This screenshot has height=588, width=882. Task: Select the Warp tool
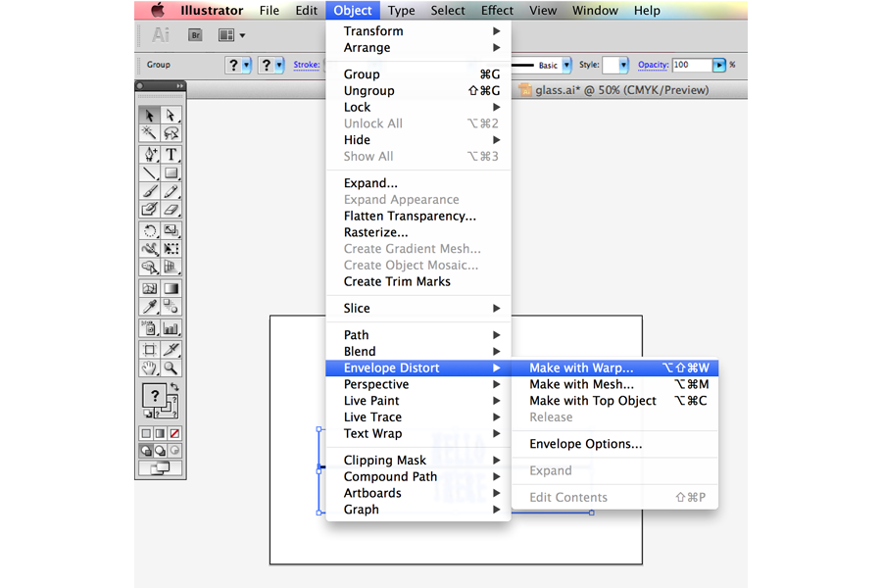click(150, 249)
